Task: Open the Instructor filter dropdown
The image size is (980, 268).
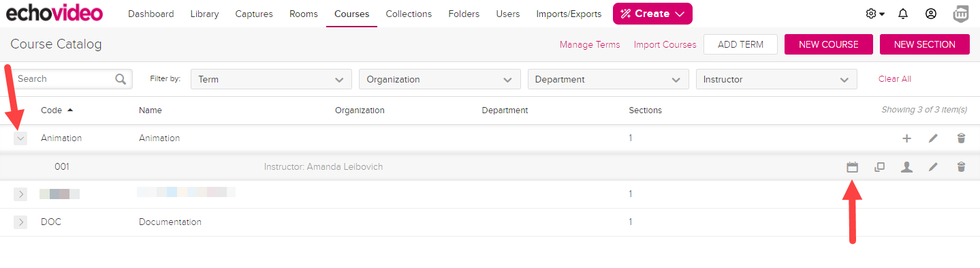Action: (776, 79)
